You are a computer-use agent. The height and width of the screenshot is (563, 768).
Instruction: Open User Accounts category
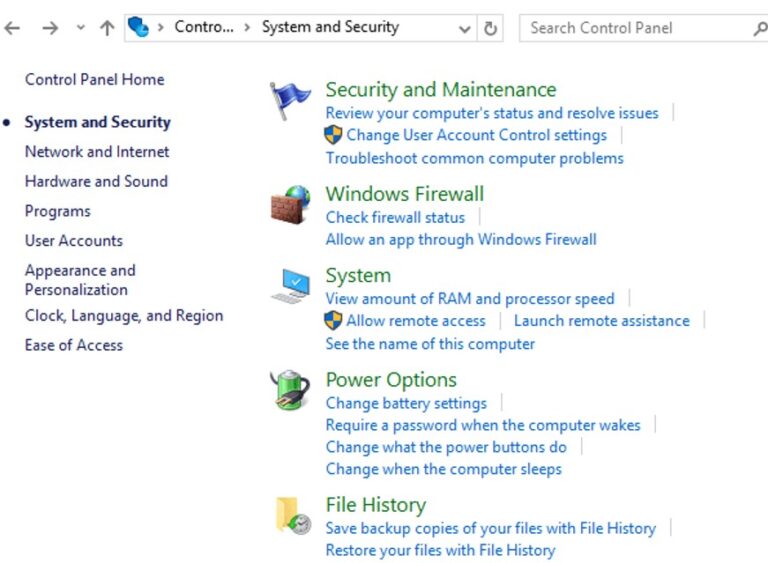click(74, 241)
